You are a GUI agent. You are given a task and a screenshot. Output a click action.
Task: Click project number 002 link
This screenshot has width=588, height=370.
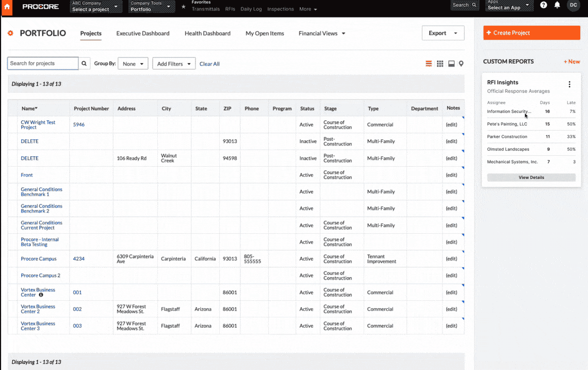pos(77,309)
